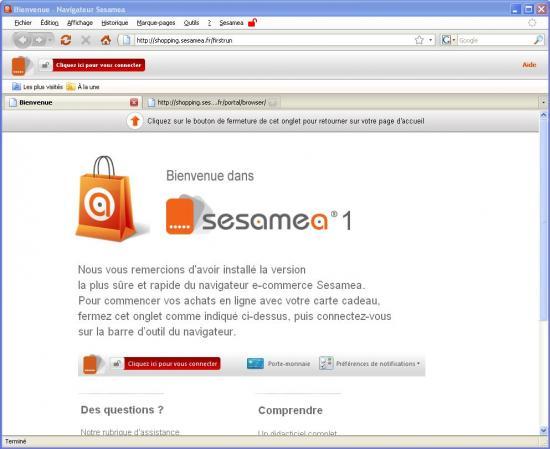Open the 'Les plus visités' bookmark folder
The width and height of the screenshot is (550, 449).
tap(38, 87)
